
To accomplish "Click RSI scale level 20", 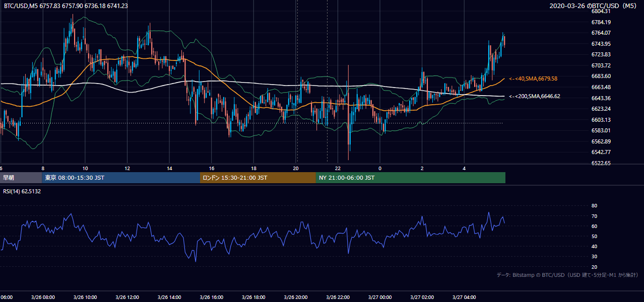I will pos(594,267).
